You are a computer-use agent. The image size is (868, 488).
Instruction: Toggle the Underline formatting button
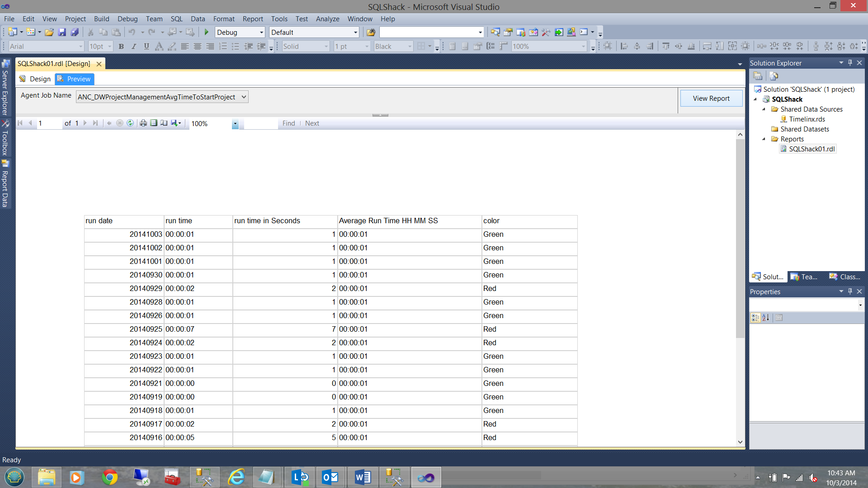click(146, 46)
